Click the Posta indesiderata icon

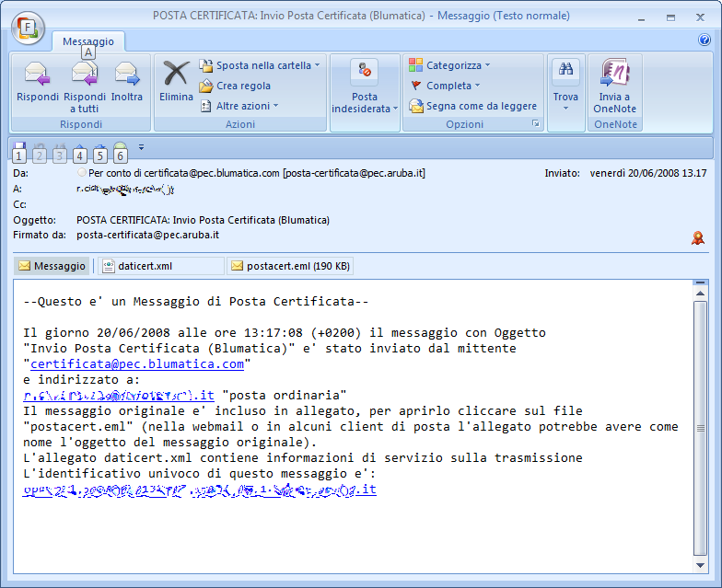coord(365,72)
